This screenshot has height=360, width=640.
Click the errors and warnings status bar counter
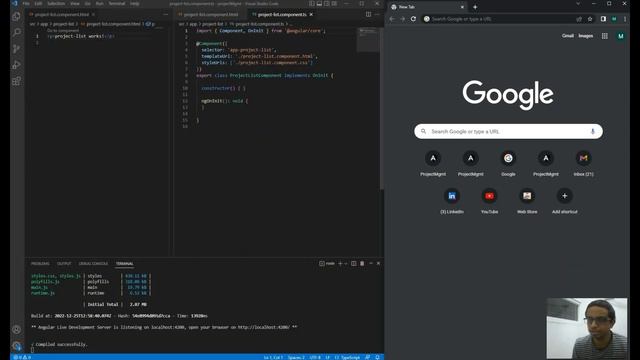23,357
